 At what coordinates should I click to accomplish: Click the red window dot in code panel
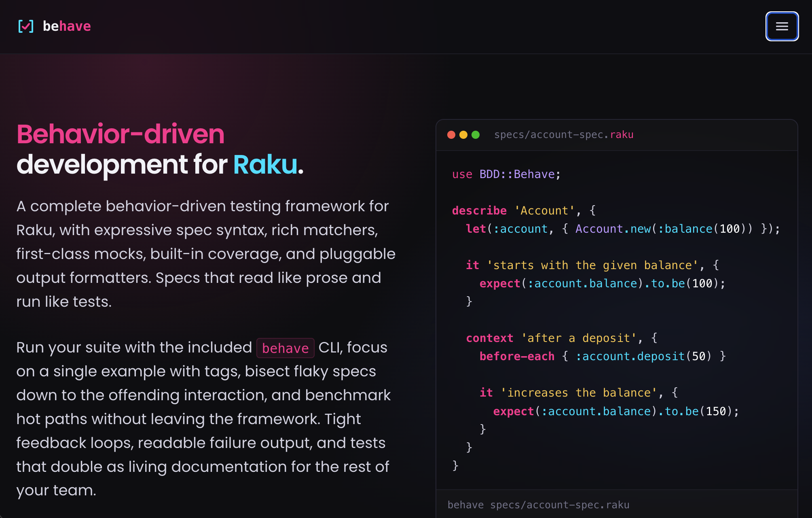[451, 135]
